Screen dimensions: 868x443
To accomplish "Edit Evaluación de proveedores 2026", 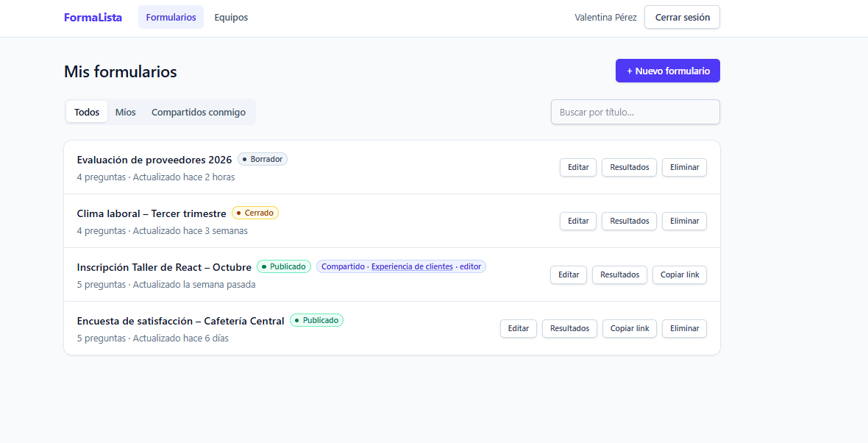I will (x=578, y=167).
